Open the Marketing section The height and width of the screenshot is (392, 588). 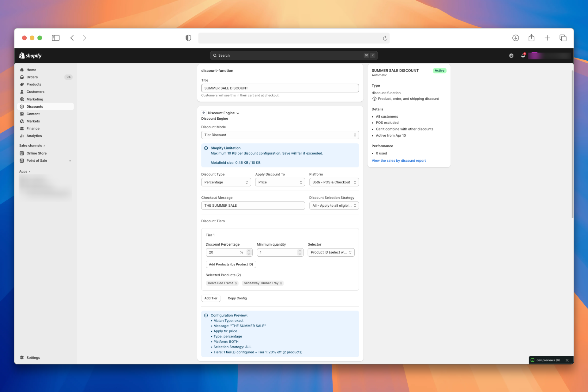(35, 99)
